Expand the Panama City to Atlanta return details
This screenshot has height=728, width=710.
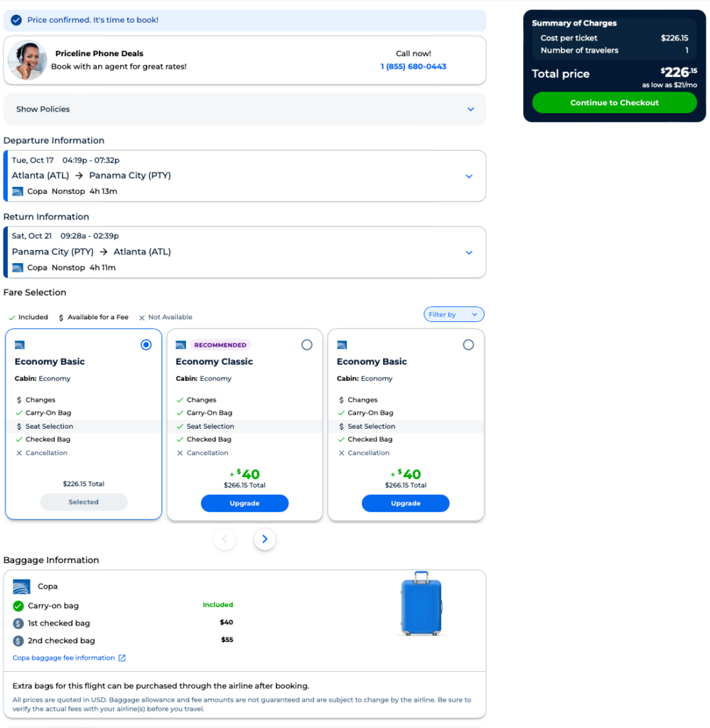pyautogui.click(x=468, y=252)
